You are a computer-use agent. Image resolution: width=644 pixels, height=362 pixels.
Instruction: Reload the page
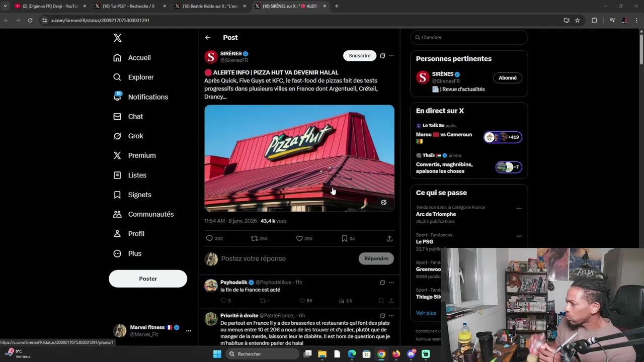point(30,21)
